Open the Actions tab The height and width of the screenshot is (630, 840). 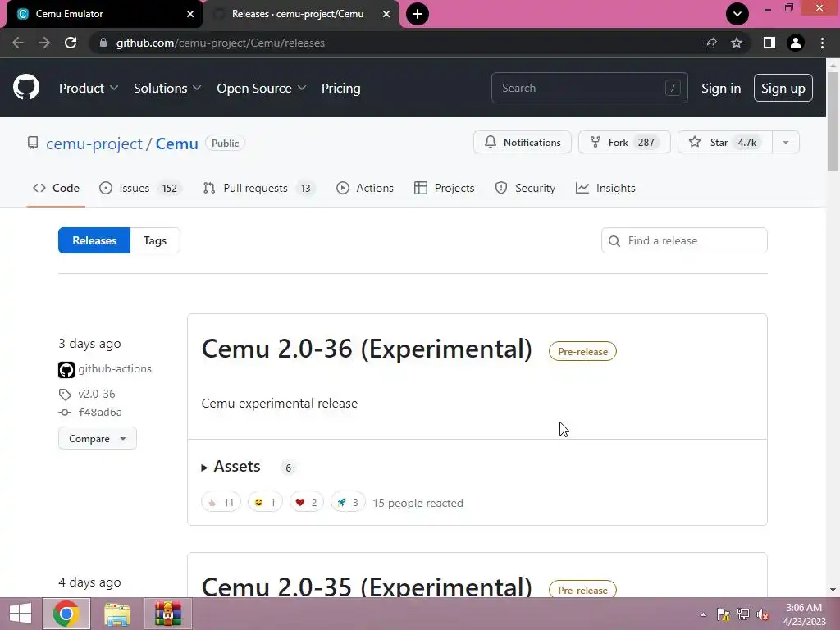tap(365, 188)
